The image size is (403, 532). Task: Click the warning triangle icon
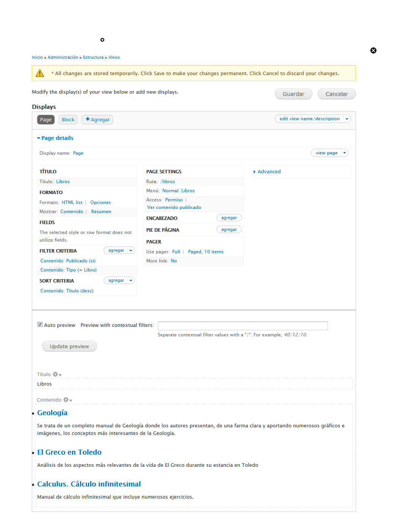point(40,73)
